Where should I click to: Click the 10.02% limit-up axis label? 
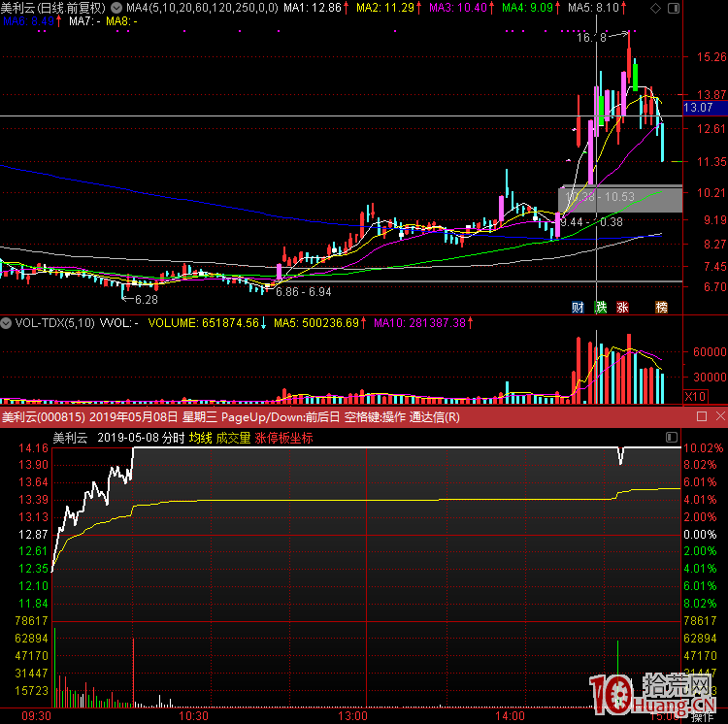pyautogui.click(x=704, y=447)
